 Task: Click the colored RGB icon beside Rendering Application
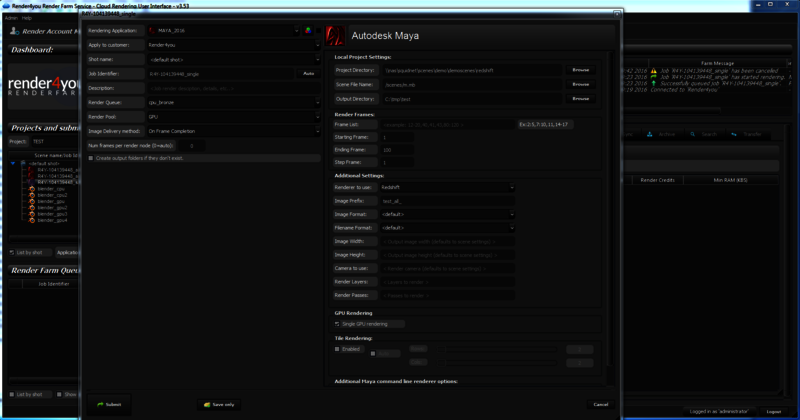coord(308,30)
